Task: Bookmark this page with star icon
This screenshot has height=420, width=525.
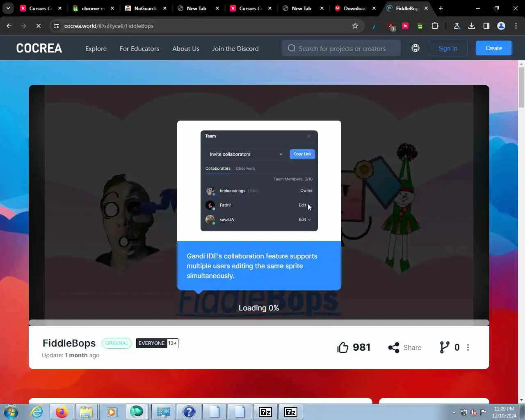Action: tap(355, 26)
